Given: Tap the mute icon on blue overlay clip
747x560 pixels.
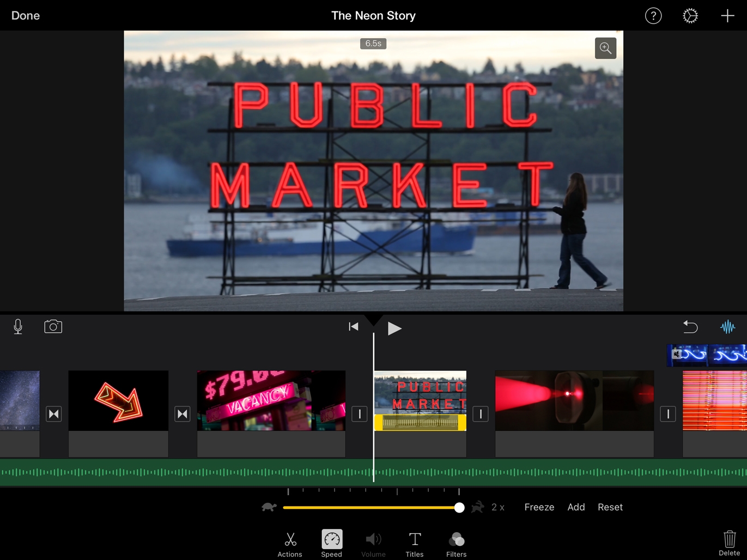Looking at the screenshot, I should [x=676, y=354].
